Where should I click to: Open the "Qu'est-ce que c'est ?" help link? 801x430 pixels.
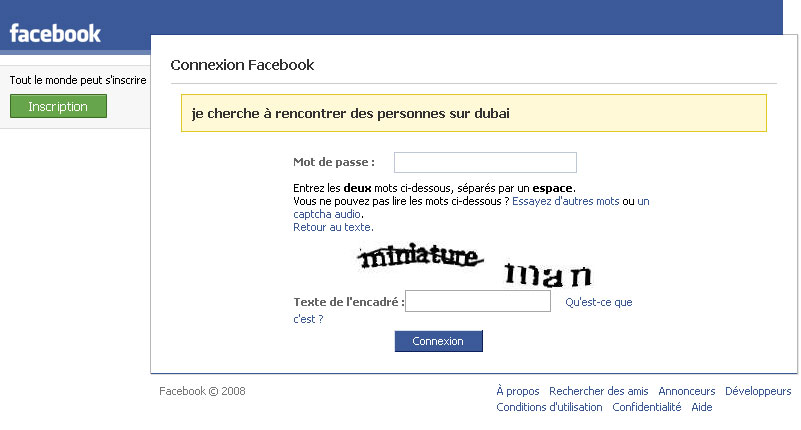[598, 302]
